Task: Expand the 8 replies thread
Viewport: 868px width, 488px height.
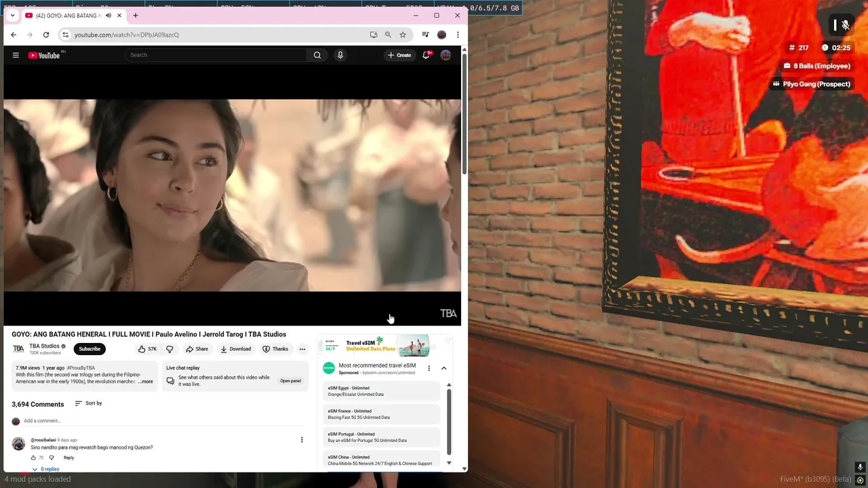Action: [45, 469]
